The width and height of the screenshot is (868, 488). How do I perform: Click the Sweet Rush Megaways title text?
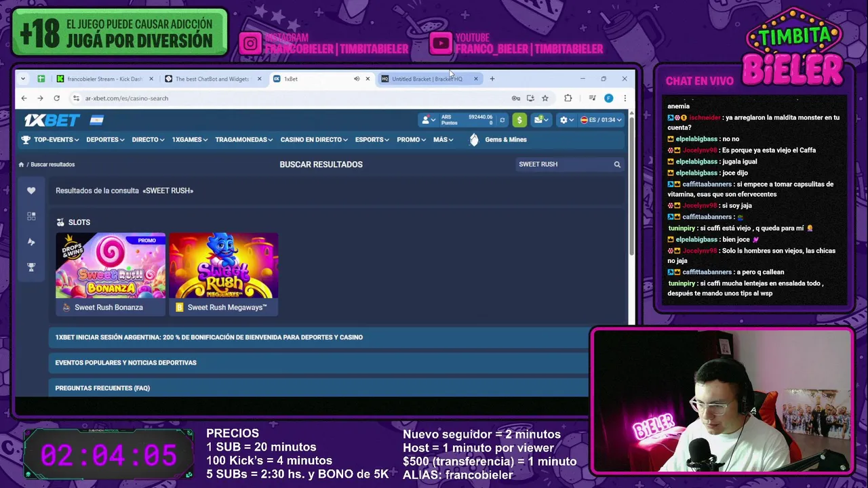point(227,308)
